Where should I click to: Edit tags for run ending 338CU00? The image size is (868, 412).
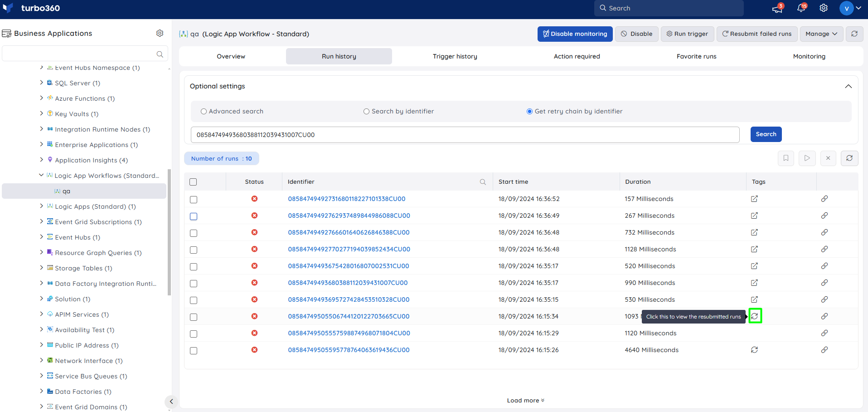[x=754, y=199]
